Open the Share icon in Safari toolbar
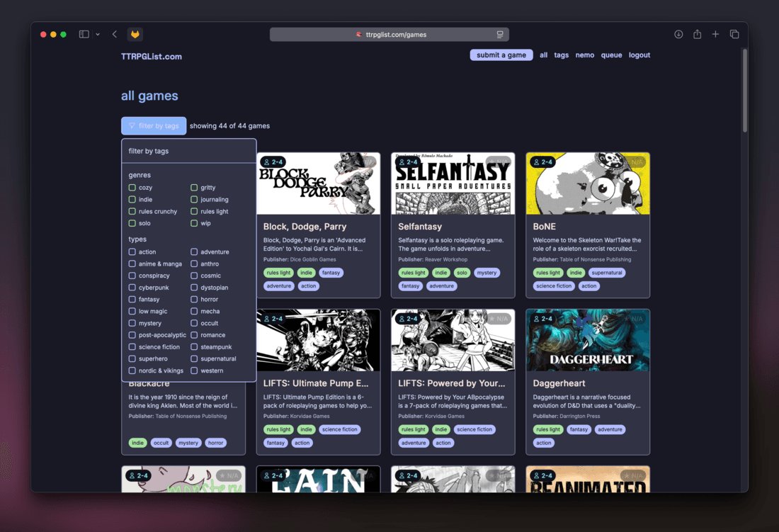 (x=698, y=34)
